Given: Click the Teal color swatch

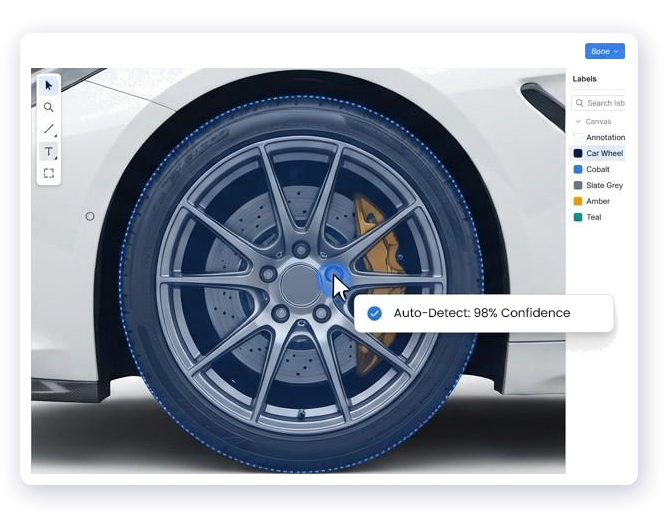Looking at the screenshot, I should pos(578,217).
